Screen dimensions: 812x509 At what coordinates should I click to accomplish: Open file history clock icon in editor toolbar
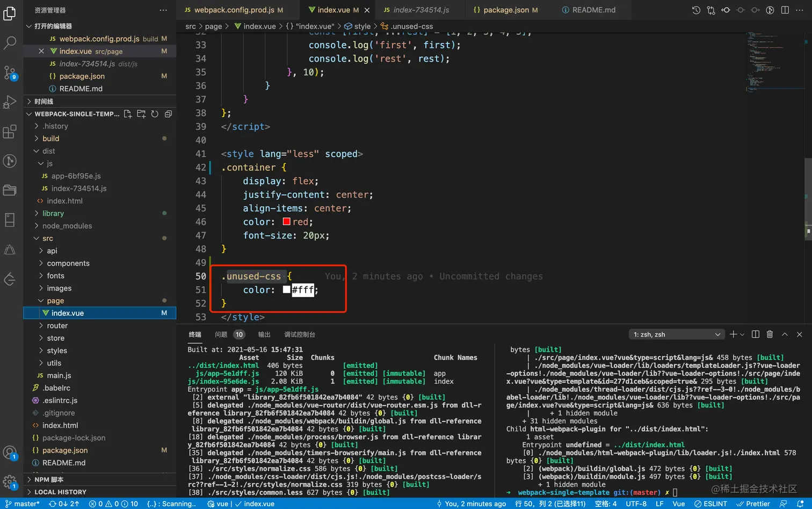pos(696,10)
